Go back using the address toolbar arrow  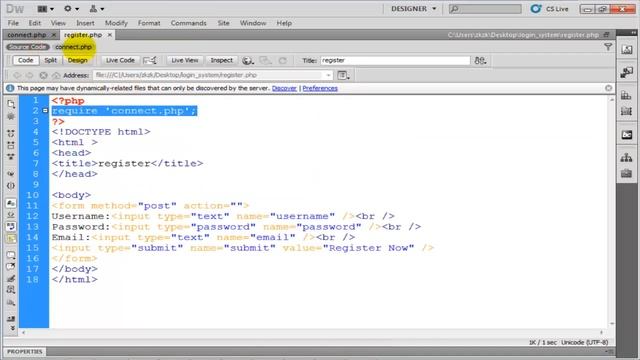[17, 75]
